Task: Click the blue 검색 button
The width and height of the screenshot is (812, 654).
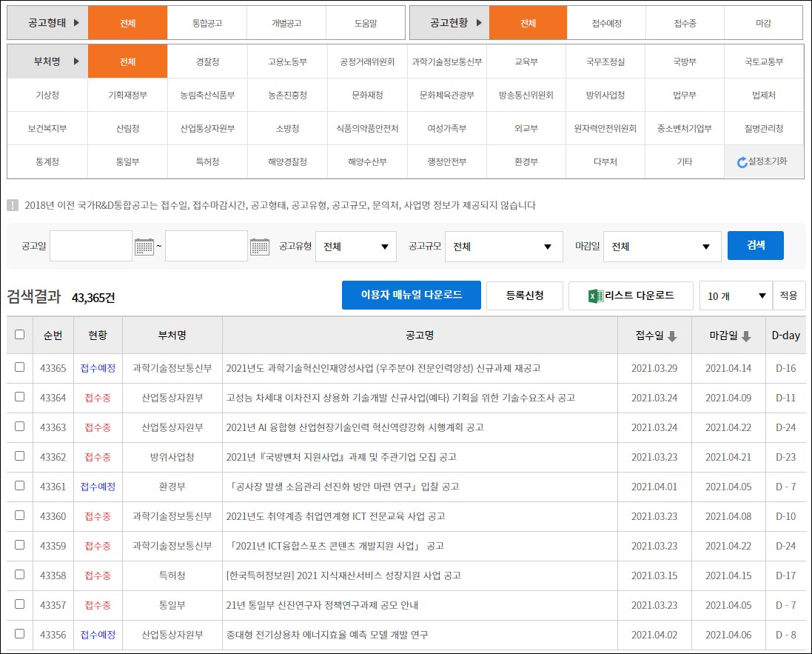Action: pos(756,246)
